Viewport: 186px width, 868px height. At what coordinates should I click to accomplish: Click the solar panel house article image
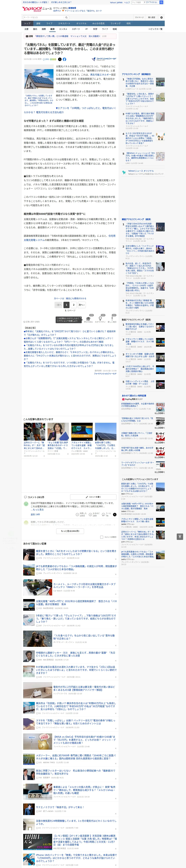point(39,79)
